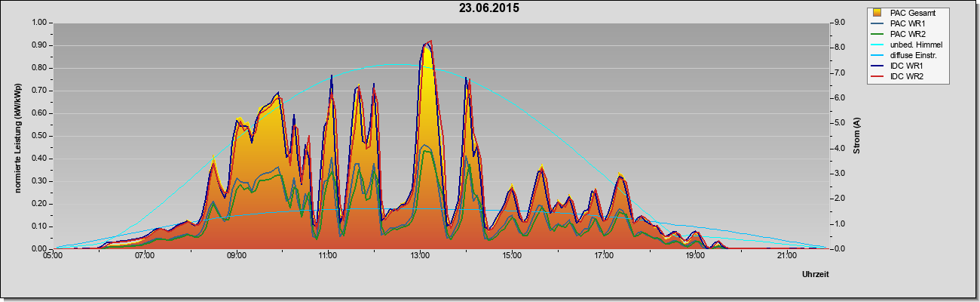Viewport: 980px width, 302px height.
Task: Click the PAC Gesamt orange legend swatch
Action: click(877, 13)
